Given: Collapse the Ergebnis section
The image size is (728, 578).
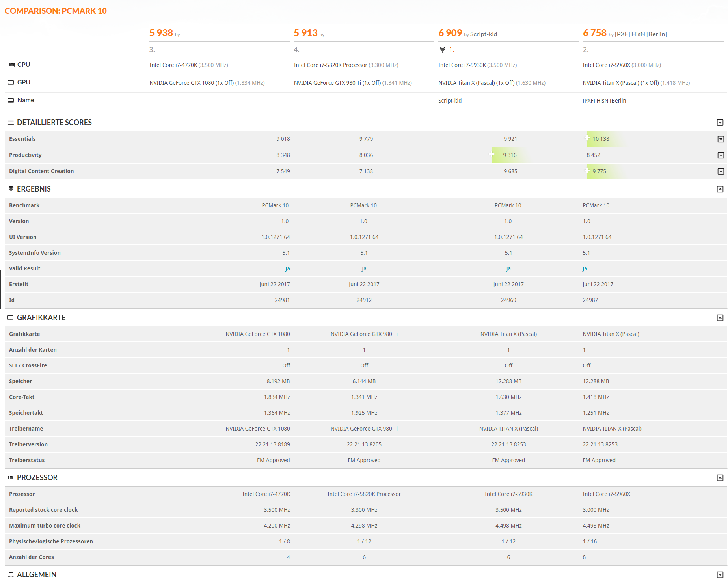Looking at the screenshot, I should click(720, 189).
